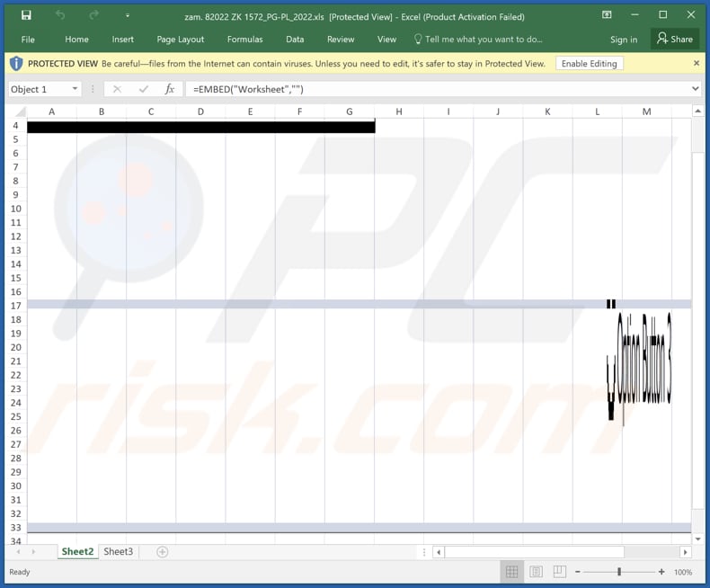Viewport: 710px width, 588px height.
Task: Click the Ready status text
Action: (20, 572)
